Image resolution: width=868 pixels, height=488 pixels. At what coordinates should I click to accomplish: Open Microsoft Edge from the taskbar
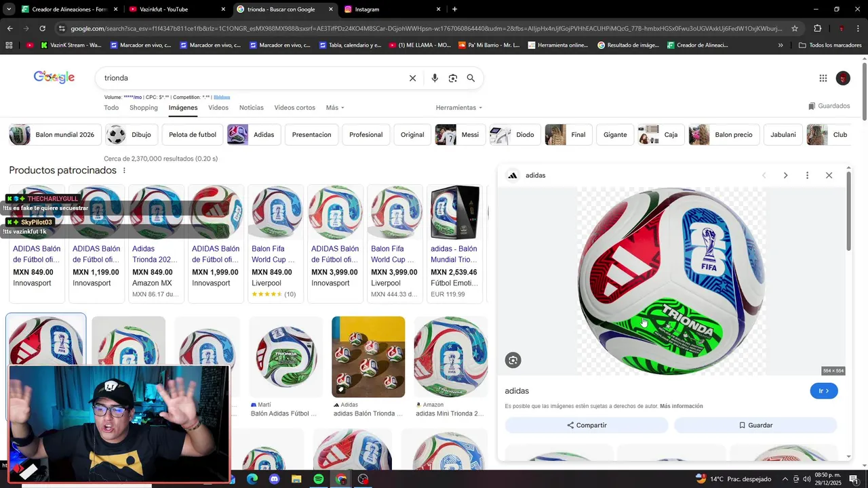252,479
